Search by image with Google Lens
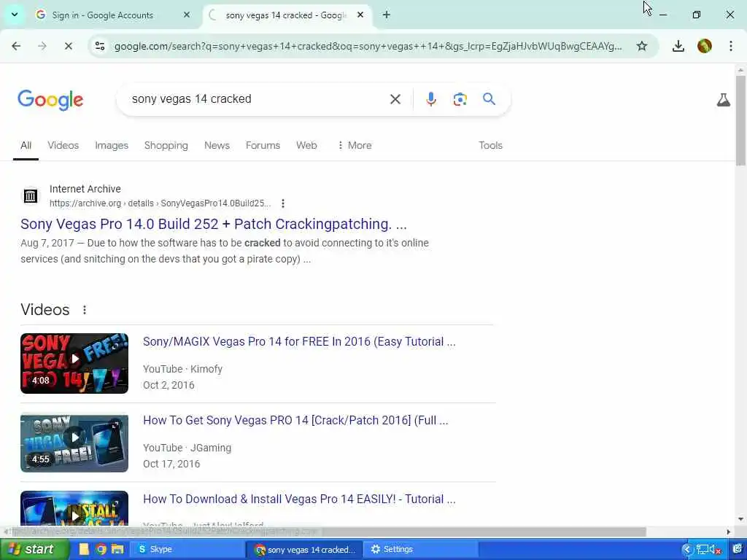The height and width of the screenshot is (560, 747). (x=460, y=99)
